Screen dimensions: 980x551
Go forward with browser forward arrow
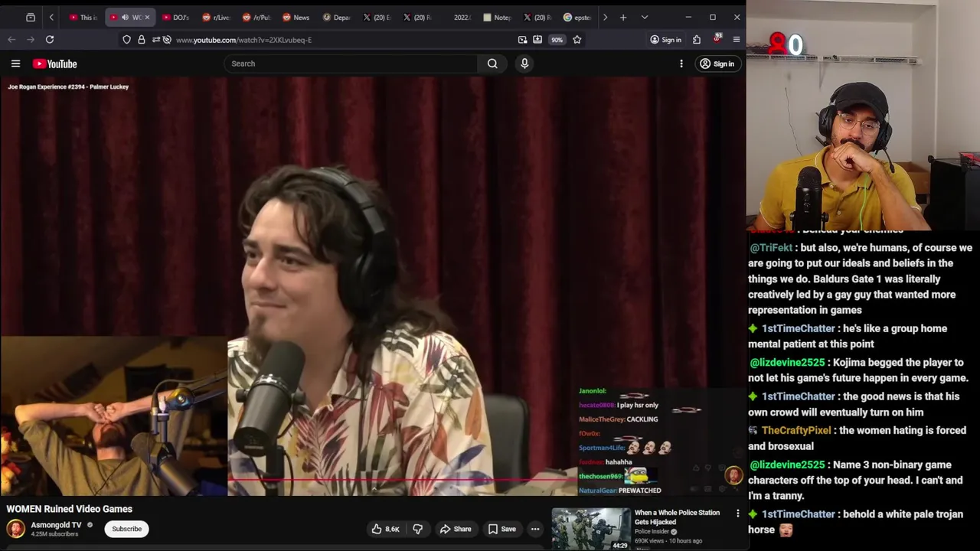coord(30,40)
